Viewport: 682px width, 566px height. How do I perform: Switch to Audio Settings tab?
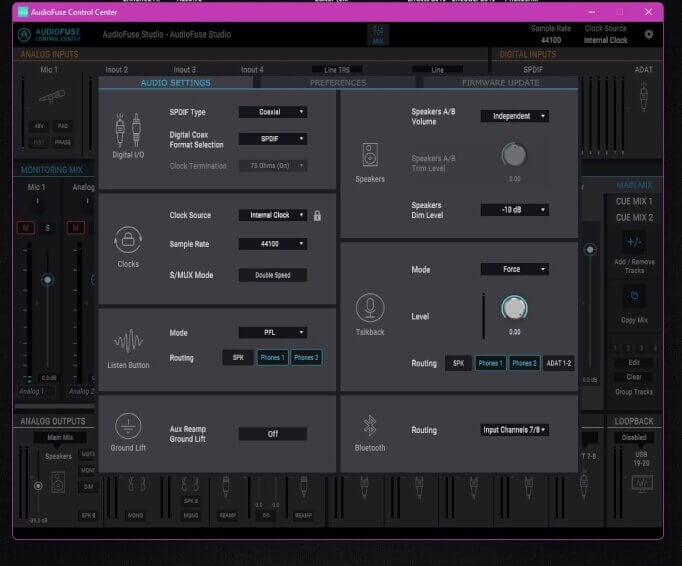pos(176,83)
